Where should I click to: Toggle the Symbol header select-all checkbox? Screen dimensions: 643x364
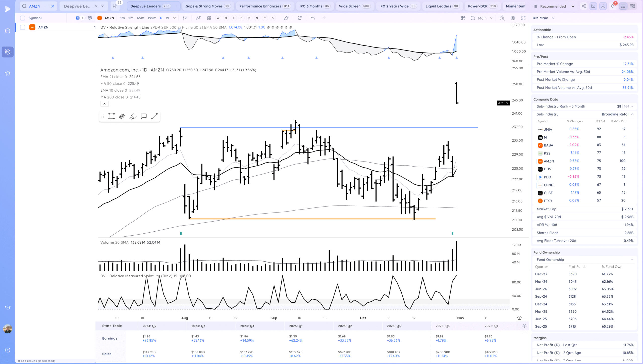pyautogui.click(x=23, y=18)
